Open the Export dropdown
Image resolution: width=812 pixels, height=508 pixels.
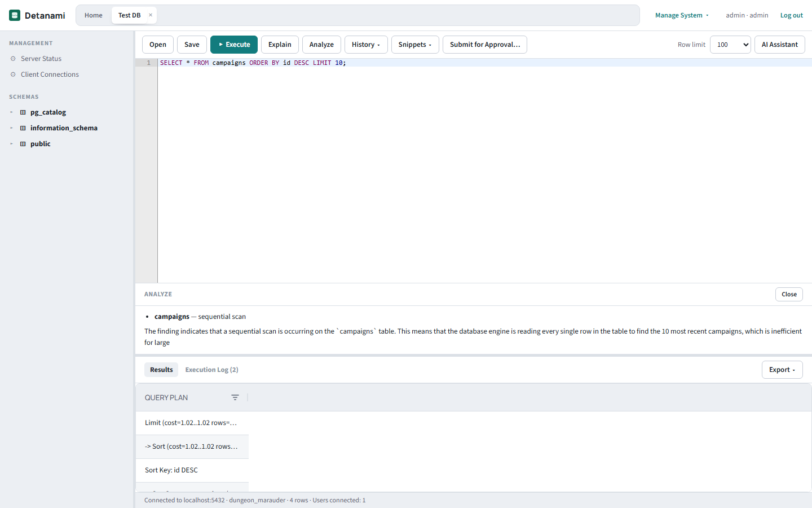click(782, 370)
